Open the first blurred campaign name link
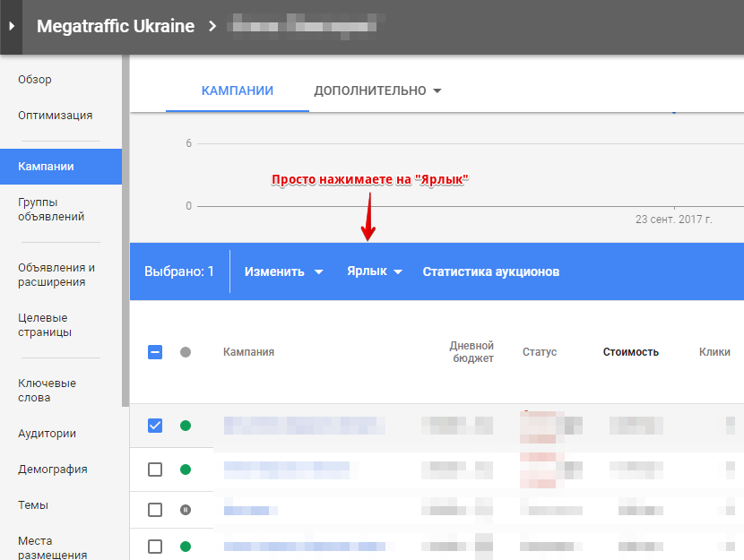This screenshot has width=744, height=560. coord(304,426)
